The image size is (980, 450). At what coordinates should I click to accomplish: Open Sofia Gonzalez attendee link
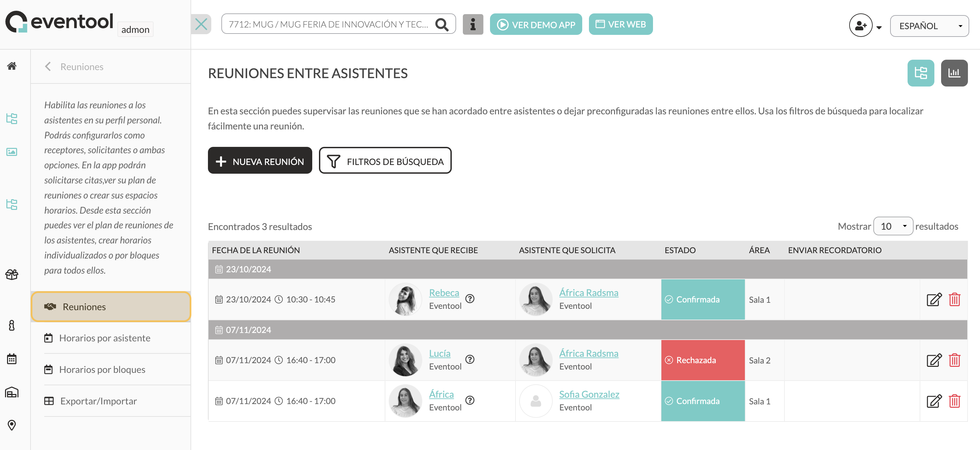(589, 394)
